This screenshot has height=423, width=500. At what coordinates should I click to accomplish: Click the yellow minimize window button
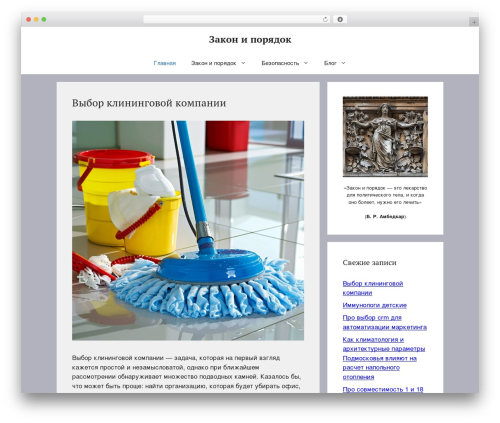tap(36, 20)
